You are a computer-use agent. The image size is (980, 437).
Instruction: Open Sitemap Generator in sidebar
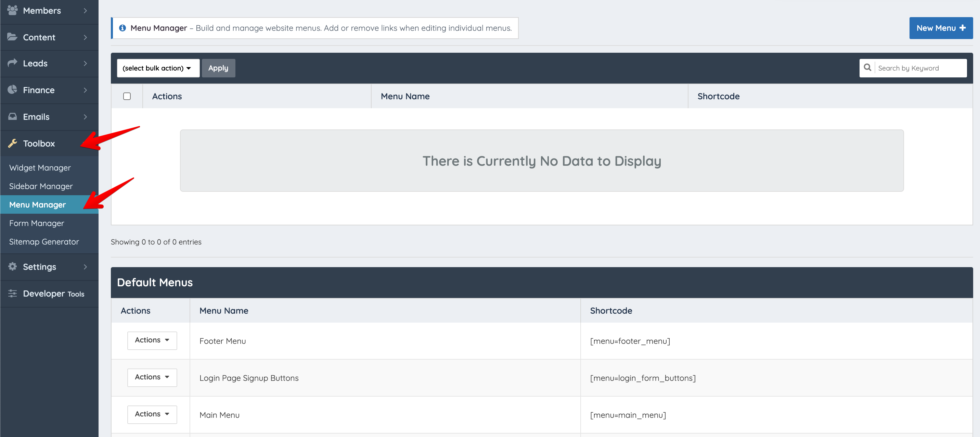(x=44, y=242)
